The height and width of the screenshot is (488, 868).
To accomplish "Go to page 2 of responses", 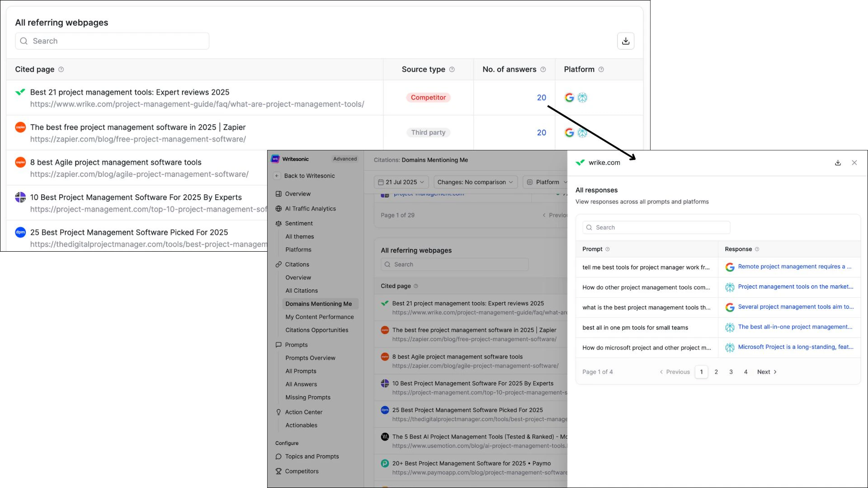I will click(716, 372).
